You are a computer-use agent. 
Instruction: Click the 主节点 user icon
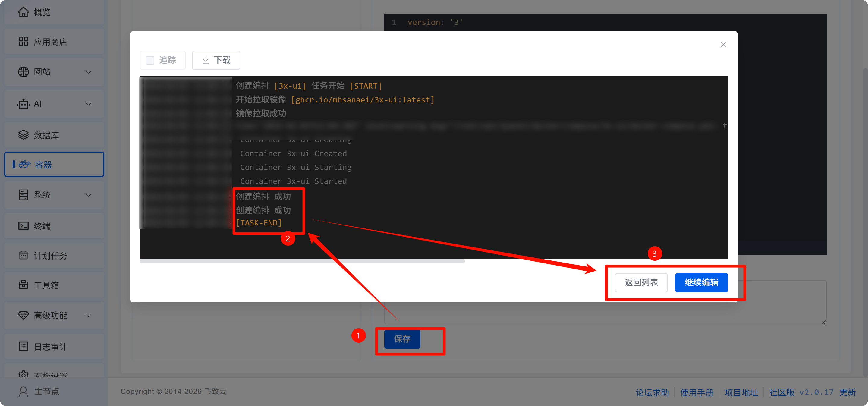23,392
